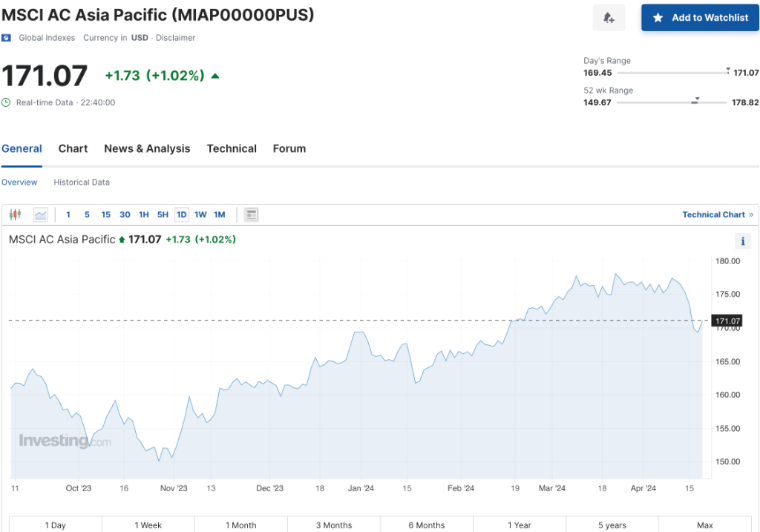This screenshot has height=532, width=760.
Task: Open the Forum tab
Action: coord(289,148)
